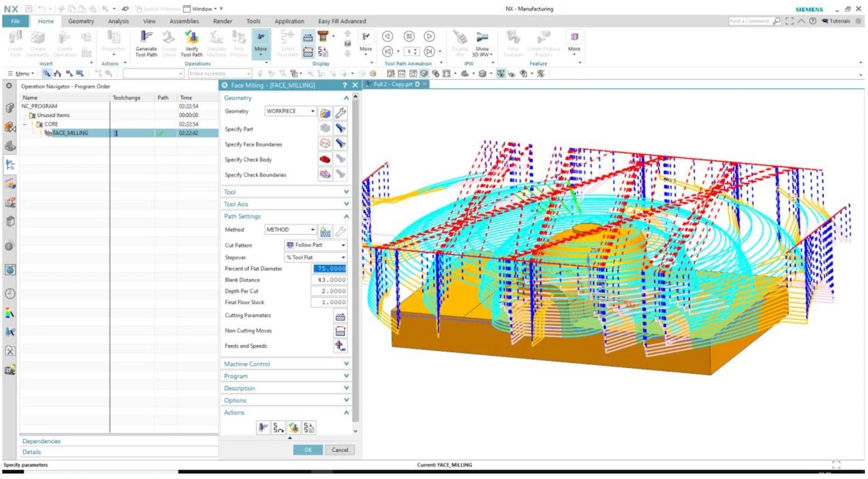
Task: Expand the Tool Axis section
Action: 286,205
